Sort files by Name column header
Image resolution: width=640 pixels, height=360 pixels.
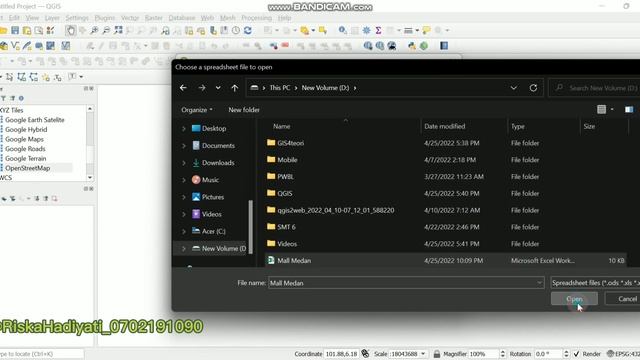(282, 127)
